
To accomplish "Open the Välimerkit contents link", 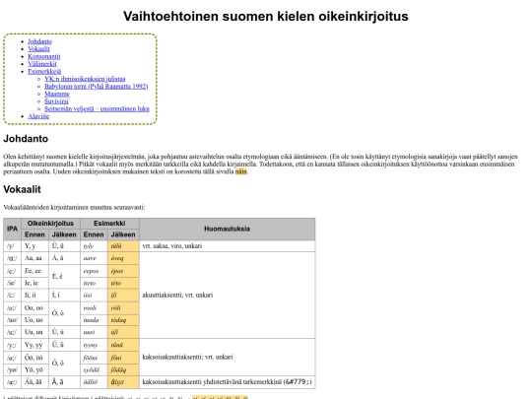I will coord(42,64).
